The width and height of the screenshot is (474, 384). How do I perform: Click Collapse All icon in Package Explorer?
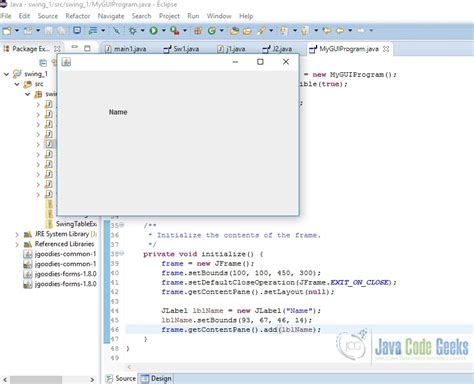(x=43, y=63)
